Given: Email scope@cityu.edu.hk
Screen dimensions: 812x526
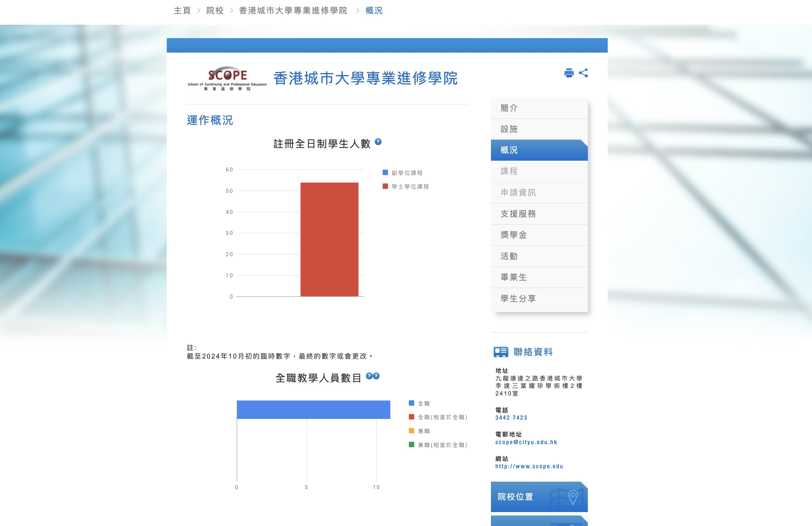Looking at the screenshot, I should [526, 442].
